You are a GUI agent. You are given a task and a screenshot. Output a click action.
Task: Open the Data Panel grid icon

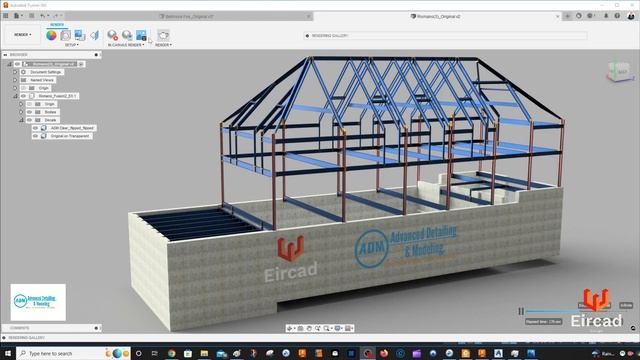click(x=6, y=16)
